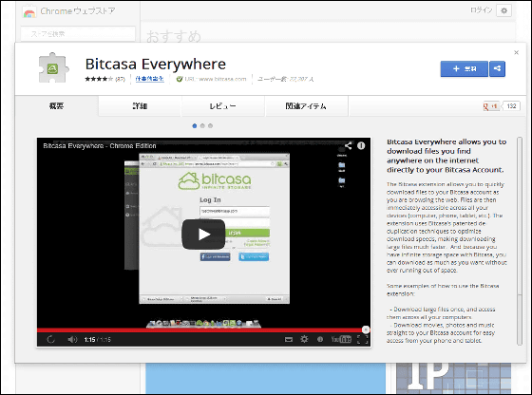The height and width of the screenshot is (395, 532).
Task: Click the Google +1 button
Action: pos(491,106)
